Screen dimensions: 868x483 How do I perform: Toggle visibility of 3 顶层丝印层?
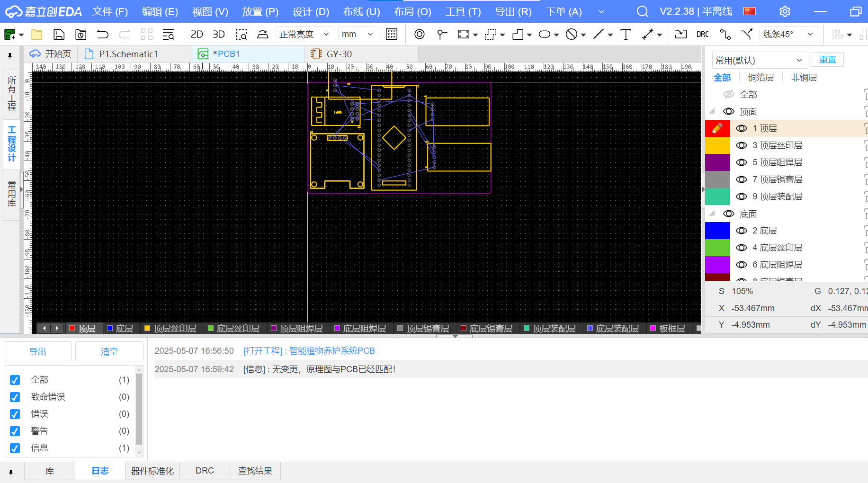tap(742, 145)
